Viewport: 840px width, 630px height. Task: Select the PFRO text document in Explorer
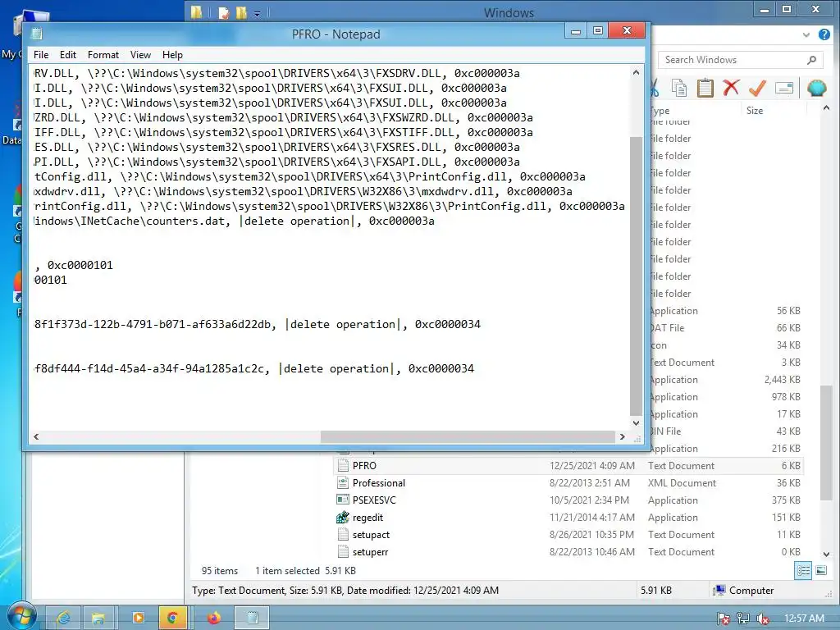click(x=568, y=466)
